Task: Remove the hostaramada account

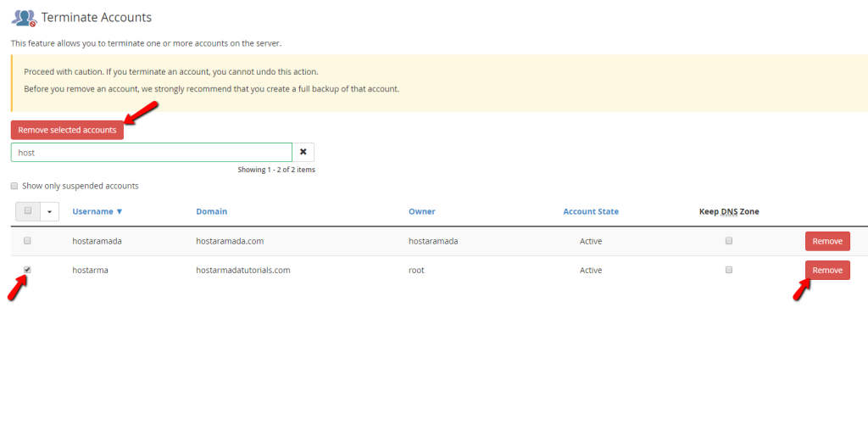Action: (827, 241)
